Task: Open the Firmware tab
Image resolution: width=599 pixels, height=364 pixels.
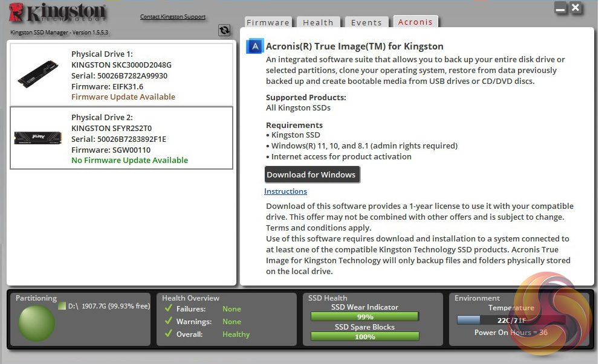Action: [x=268, y=22]
